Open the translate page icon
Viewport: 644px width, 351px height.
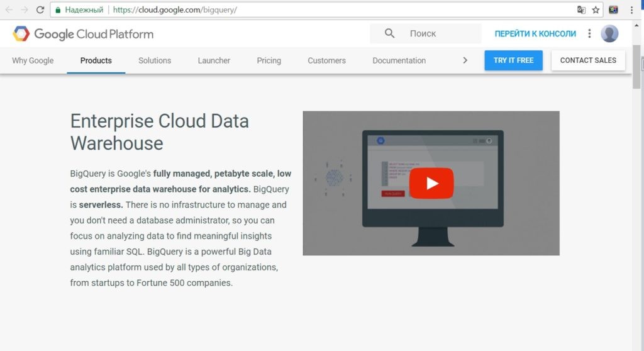pos(581,10)
